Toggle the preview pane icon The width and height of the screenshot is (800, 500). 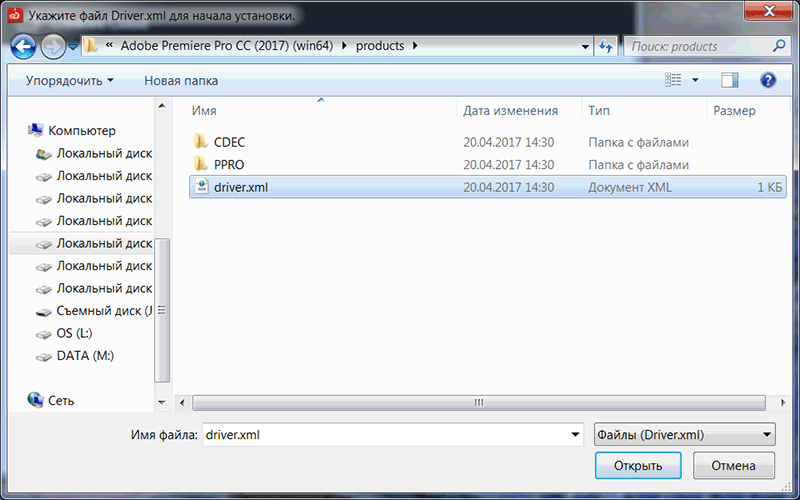(730, 80)
